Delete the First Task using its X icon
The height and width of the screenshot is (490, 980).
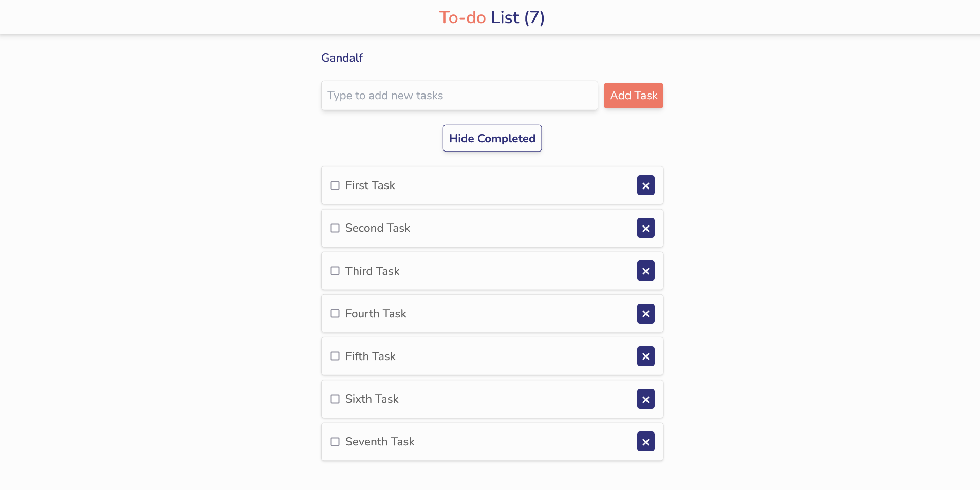(x=646, y=185)
